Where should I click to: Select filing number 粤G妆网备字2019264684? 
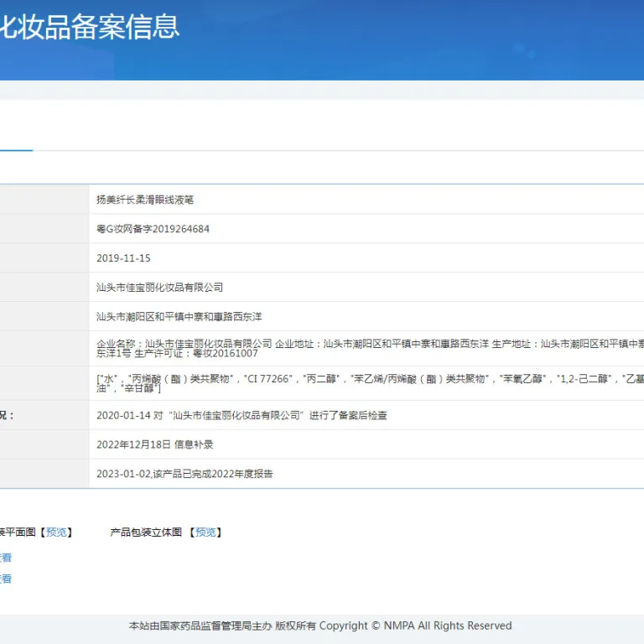tap(153, 229)
